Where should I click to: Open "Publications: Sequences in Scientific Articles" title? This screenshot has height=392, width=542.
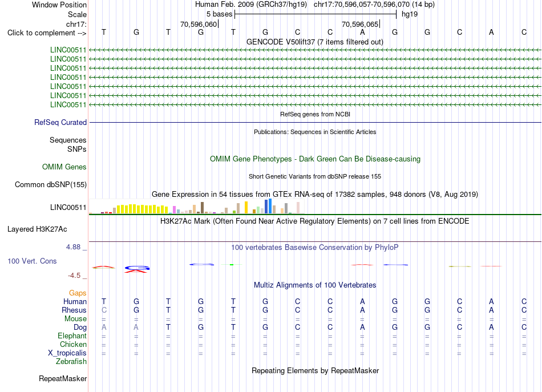[x=315, y=132]
